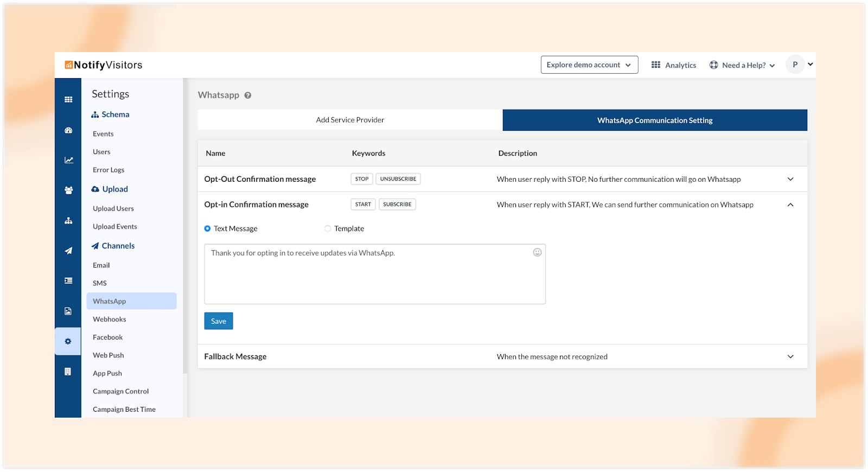Click the Name column header
Viewport: 868px width, 472px height.
[x=215, y=154]
